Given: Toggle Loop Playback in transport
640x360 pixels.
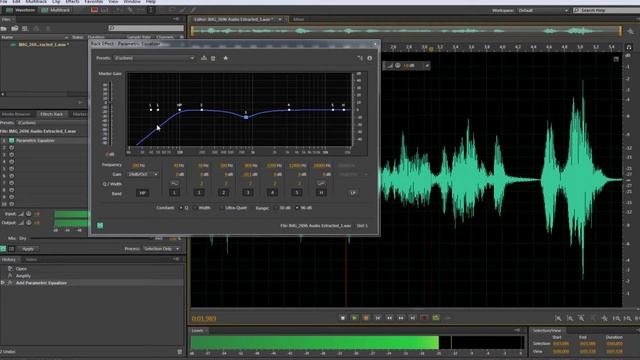Looking at the screenshot, I should (436, 318).
